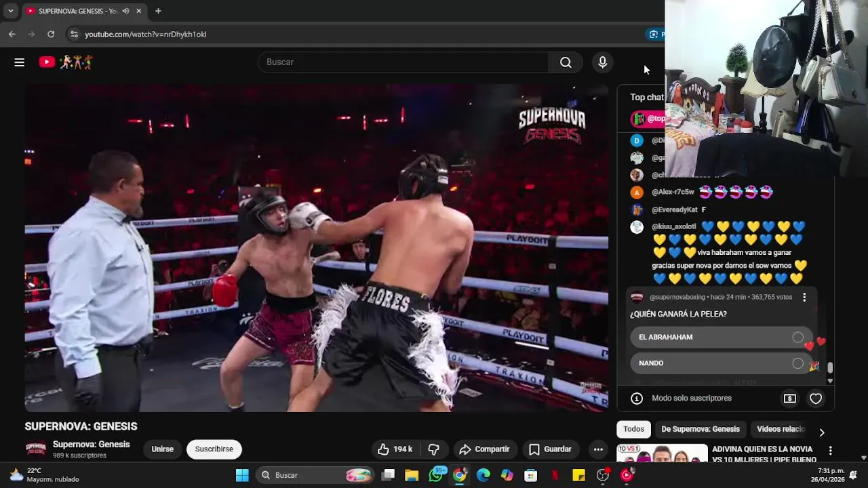Viewport: 868px width, 488px height.
Task: Click the live video player
Action: tap(317, 248)
